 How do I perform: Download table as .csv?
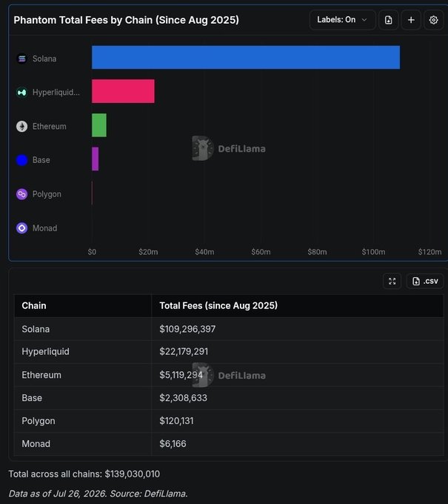pyautogui.click(x=425, y=281)
